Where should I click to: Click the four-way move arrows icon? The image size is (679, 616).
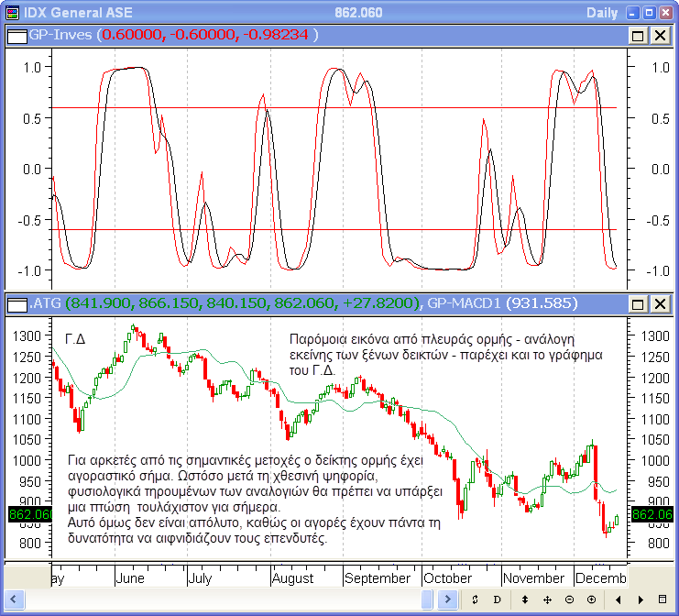547,599
